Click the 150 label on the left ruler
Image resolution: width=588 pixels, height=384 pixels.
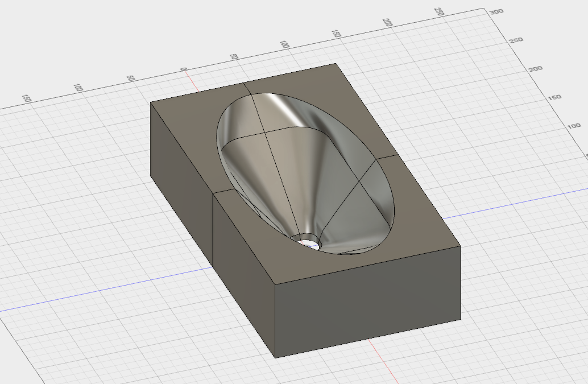pos(26,98)
